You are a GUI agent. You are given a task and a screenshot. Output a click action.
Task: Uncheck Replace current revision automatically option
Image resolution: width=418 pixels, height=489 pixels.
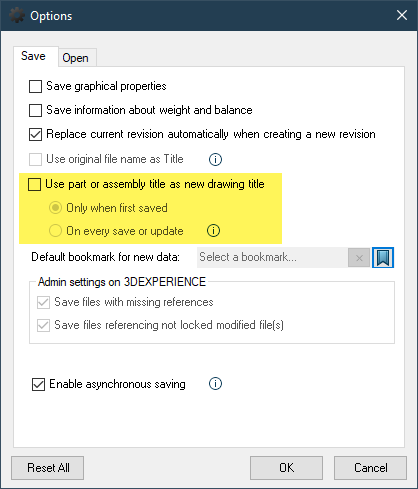[x=35, y=135]
